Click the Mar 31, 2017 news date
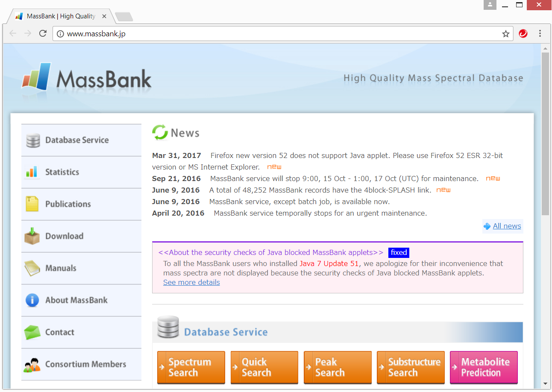 pos(176,155)
